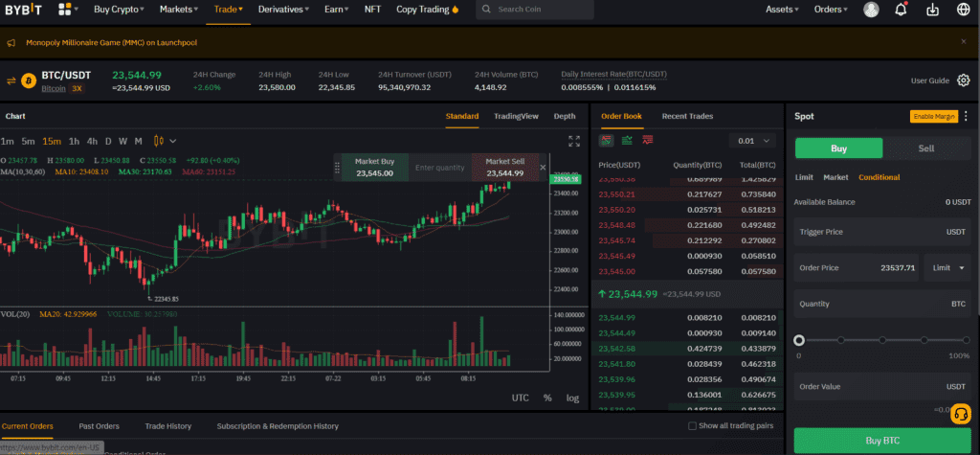Switch to Depth chart tab
This screenshot has height=455, width=980.
point(565,116)
